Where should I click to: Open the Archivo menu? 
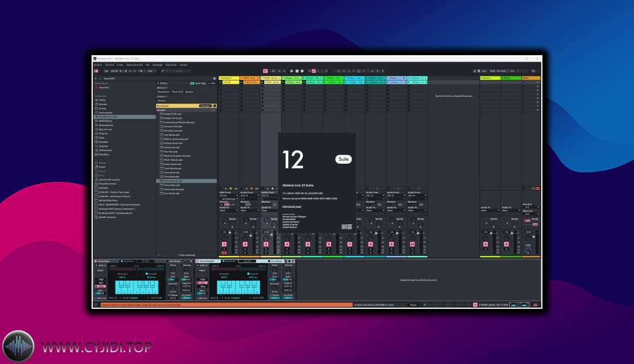pos(98,65)
